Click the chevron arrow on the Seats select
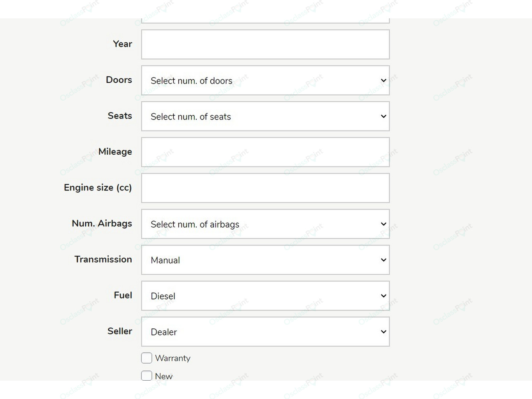Image resolution: width=532 pixels, height=399 pixels. click(x=383, y=116)
